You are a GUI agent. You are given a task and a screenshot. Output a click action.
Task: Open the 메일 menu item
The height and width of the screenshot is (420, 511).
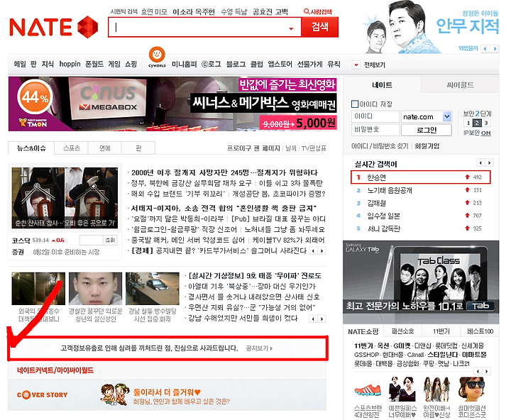coord(20,64)
